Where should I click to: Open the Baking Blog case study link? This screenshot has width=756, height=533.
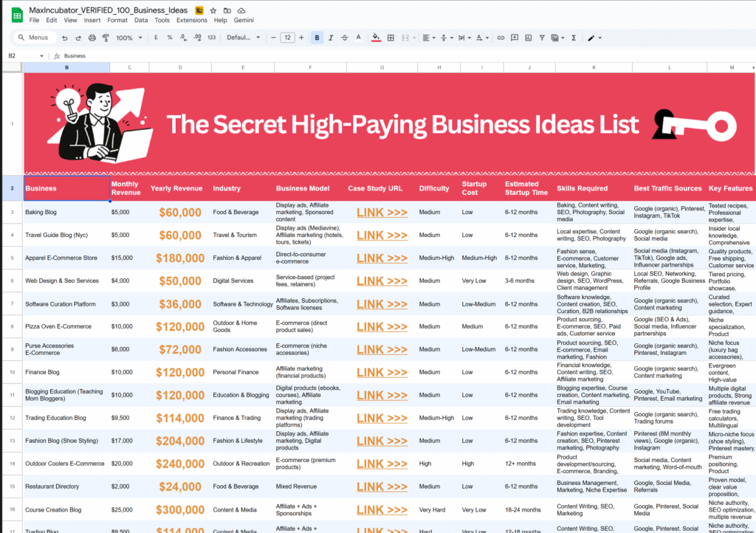[382, 213]
